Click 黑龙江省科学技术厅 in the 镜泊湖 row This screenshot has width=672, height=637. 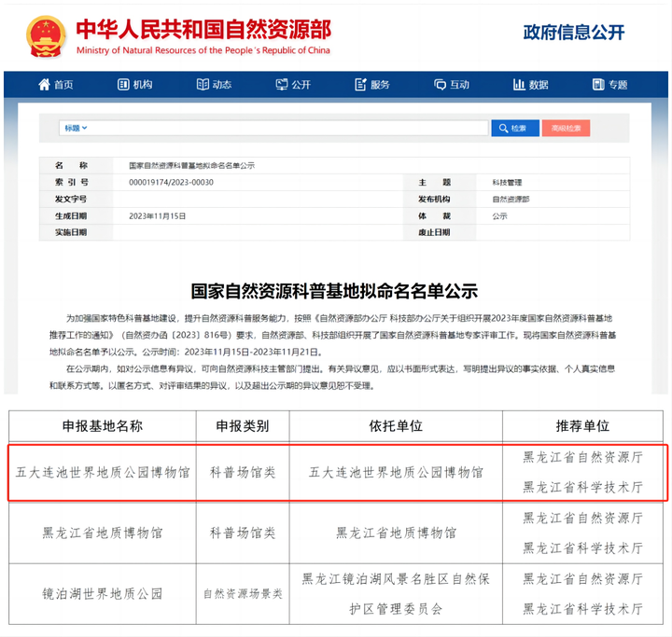[x=582, y=609]
